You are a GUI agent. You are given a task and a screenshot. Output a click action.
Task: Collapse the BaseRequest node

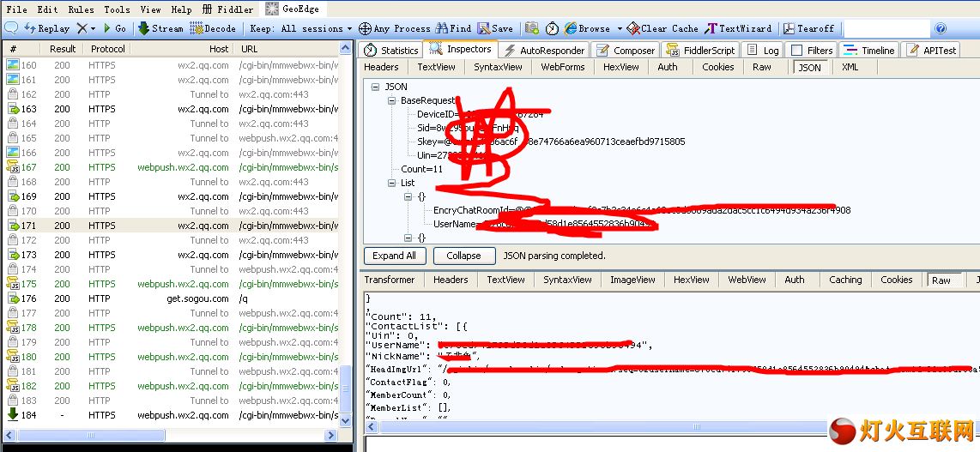click(x=392, y=100)
